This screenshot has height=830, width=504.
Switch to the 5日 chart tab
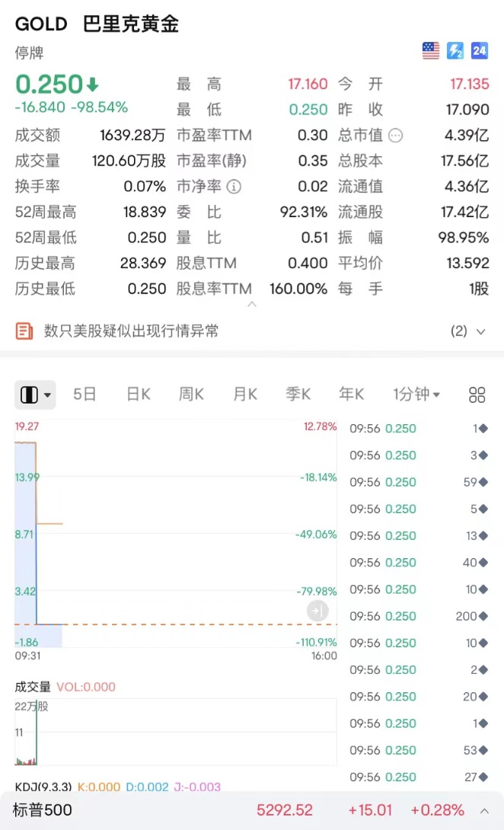tap(85, 394)
